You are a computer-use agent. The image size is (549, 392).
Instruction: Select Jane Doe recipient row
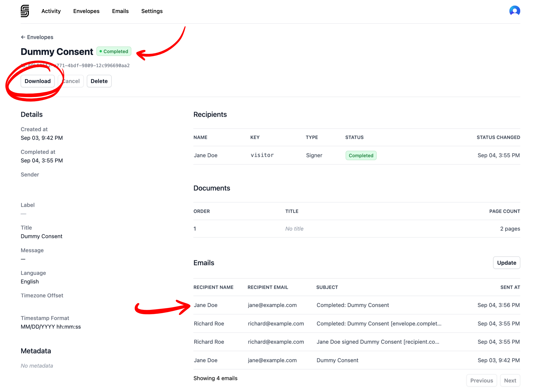206,155
